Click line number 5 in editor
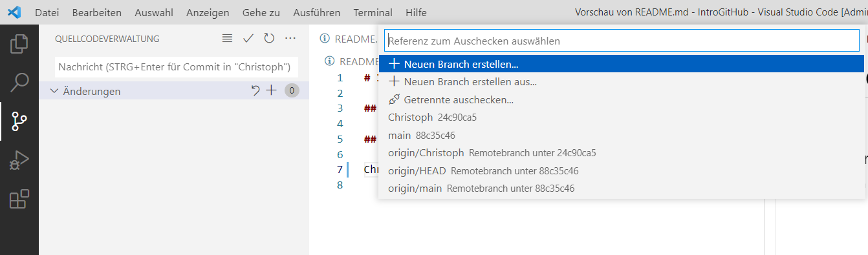Viewport: 868px width, 255px height. click(340, 139)
